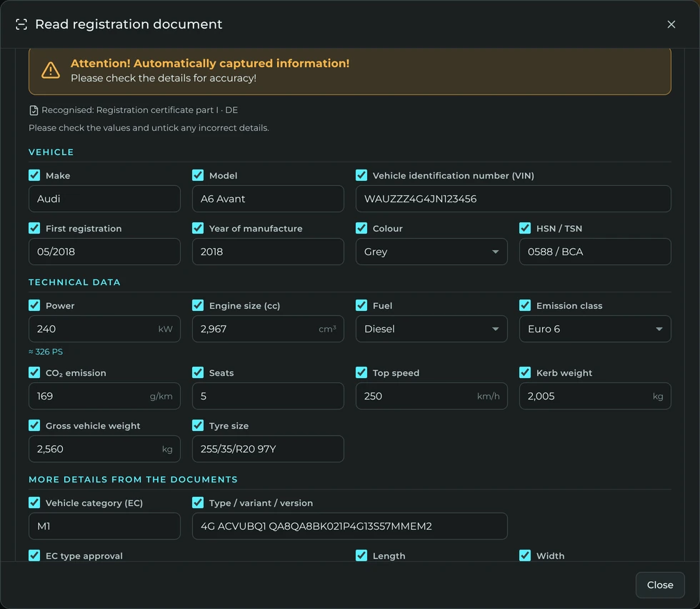700x609 pixels.
Task: Toggle the Year of manufacture checkbox
Action: click(198, 228)
